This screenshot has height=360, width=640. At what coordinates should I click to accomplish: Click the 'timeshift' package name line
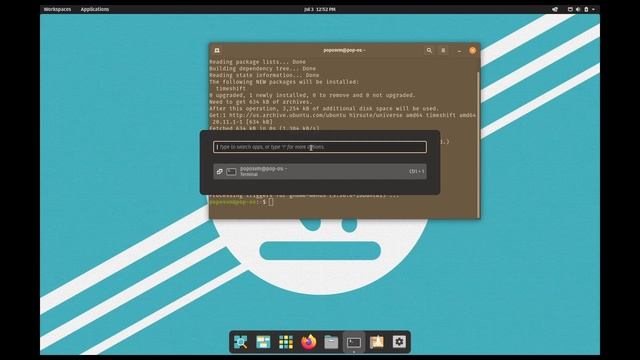pos(231,89)
